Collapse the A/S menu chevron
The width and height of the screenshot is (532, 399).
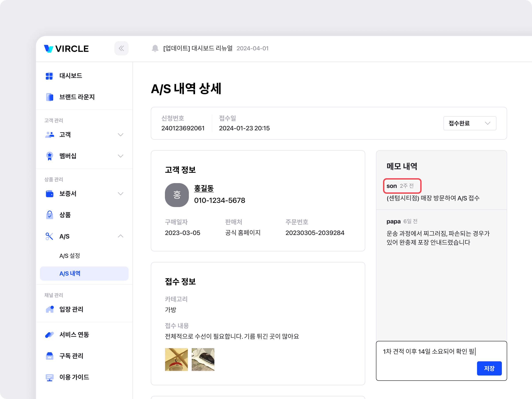(121, 236)
